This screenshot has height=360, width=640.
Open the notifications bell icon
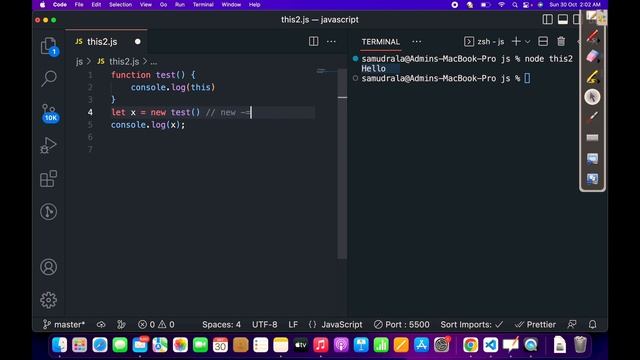[x=593, y=324]
